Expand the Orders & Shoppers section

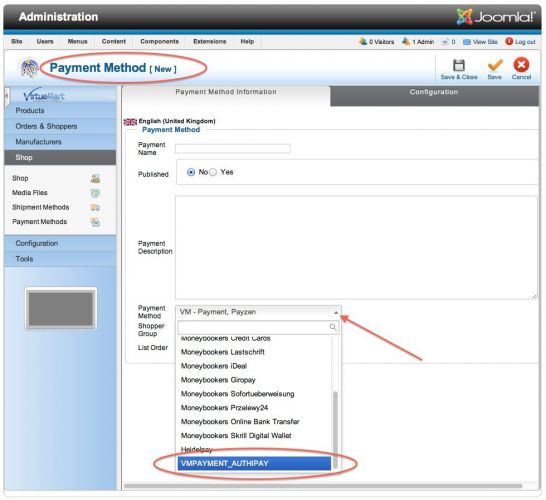coord(60,126)
